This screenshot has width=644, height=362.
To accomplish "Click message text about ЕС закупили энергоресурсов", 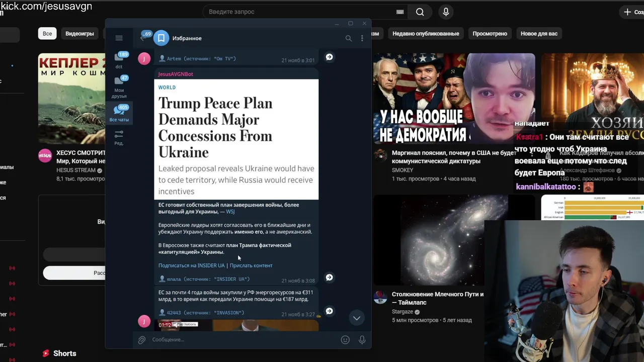I will tap(235, 296).
